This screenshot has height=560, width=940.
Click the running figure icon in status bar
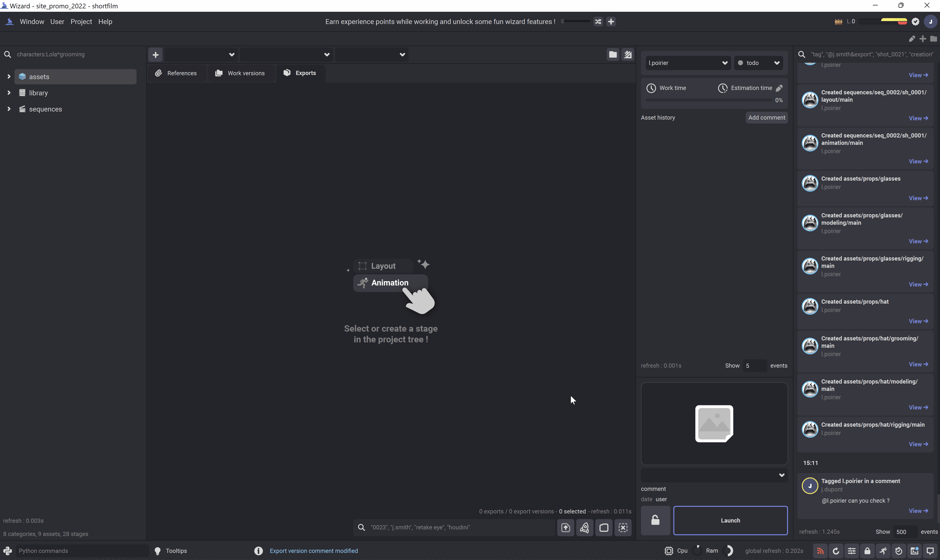pyautogui.click(x=883, y=551)
